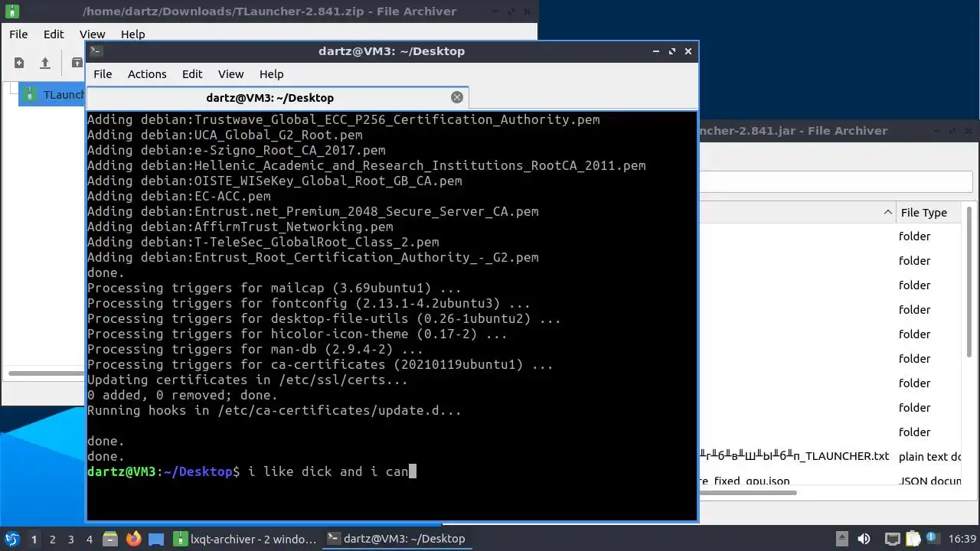
Task: Launch file manager from panel quick launch
Action: click(110, 539)
